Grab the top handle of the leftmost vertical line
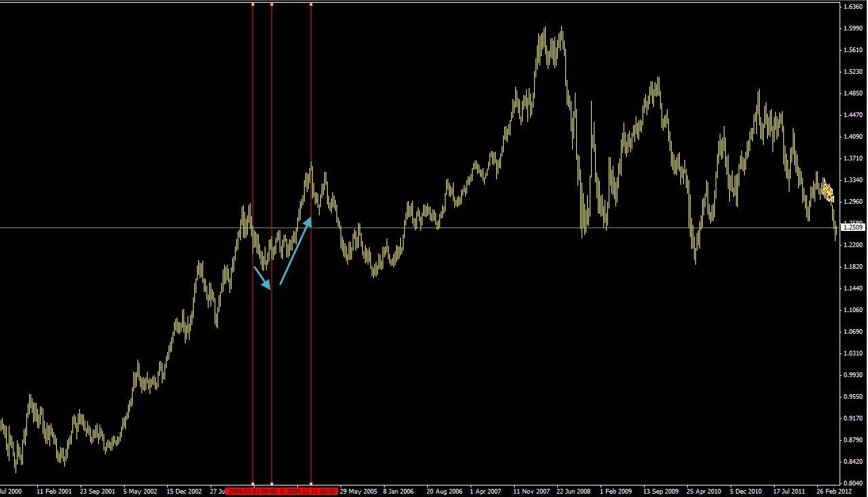The height and width of the screenshot is (497, 868). (253, 5)
